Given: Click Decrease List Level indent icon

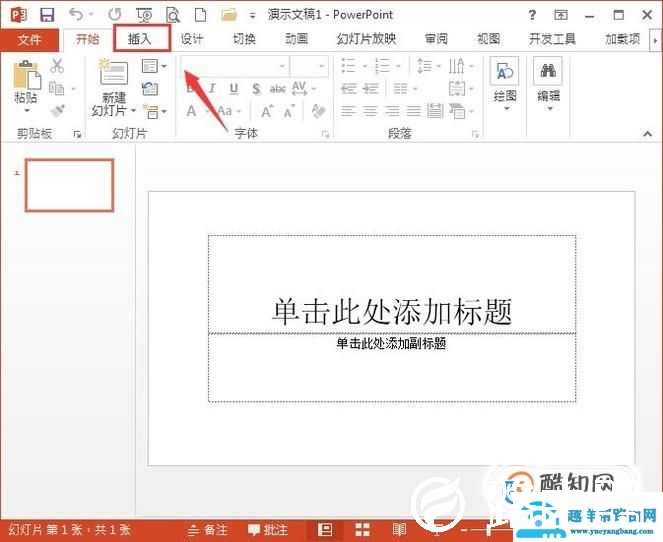Looking at the screenshot, I should click(x=349, y=88).
